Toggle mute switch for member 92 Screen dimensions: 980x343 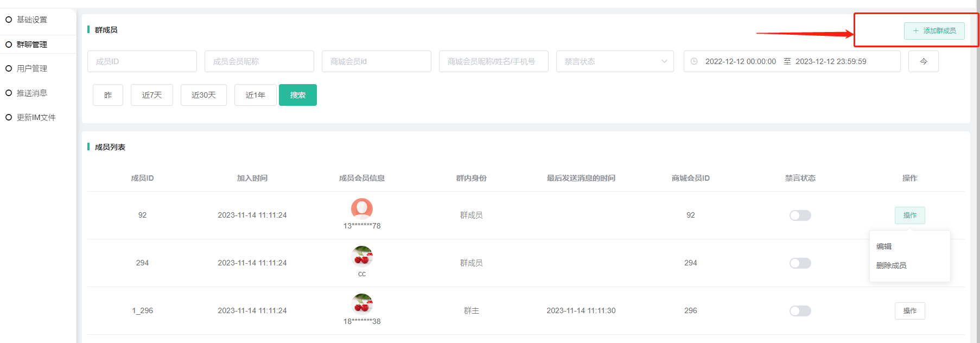tap(800, 215)
